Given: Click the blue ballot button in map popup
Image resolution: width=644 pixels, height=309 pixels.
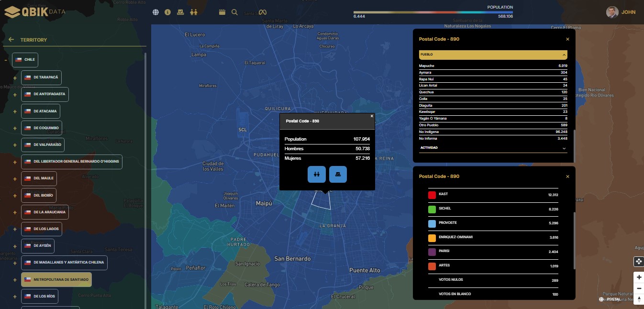Looking at the screenshot, I should [x=338, y=175].
